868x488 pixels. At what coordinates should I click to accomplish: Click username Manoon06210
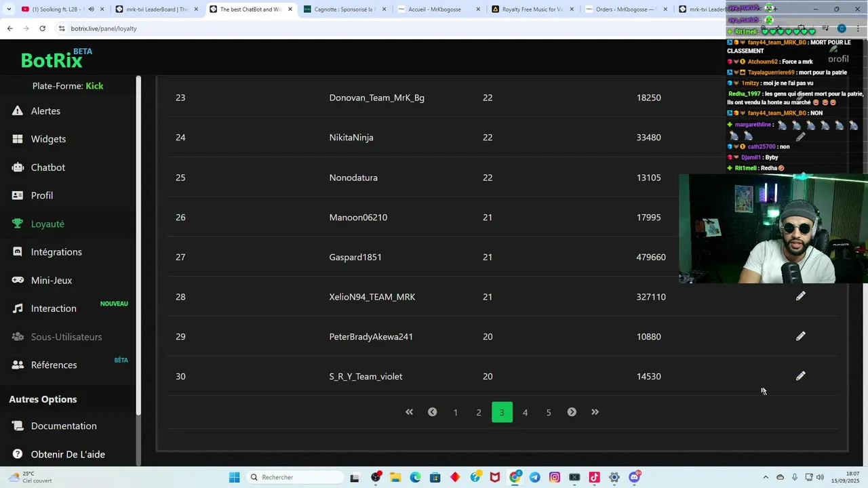click(358, 218)
